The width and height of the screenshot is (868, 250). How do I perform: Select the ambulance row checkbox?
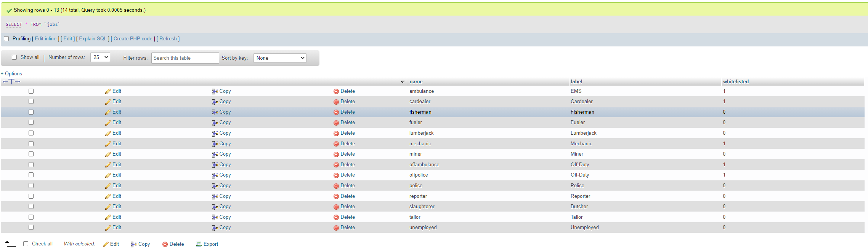click(x=31, y=91)
